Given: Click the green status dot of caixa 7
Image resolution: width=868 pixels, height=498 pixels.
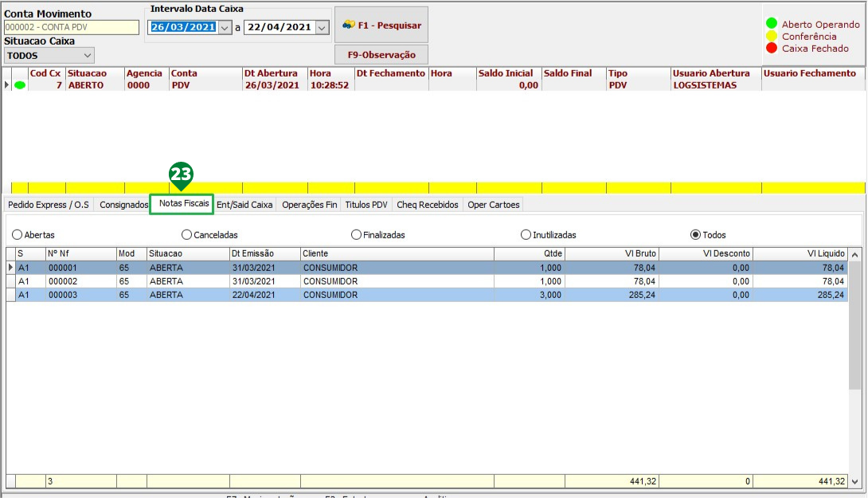Looking at the screenshot, I should point(20,85).
